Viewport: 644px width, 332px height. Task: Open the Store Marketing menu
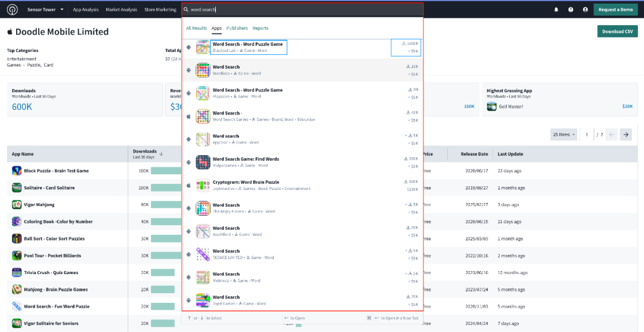pyautogui.click(x=160, y=10)
